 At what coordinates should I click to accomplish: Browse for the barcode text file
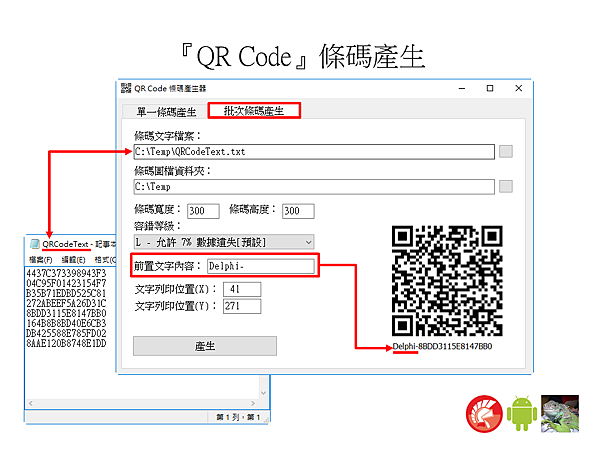pos(506,152)
